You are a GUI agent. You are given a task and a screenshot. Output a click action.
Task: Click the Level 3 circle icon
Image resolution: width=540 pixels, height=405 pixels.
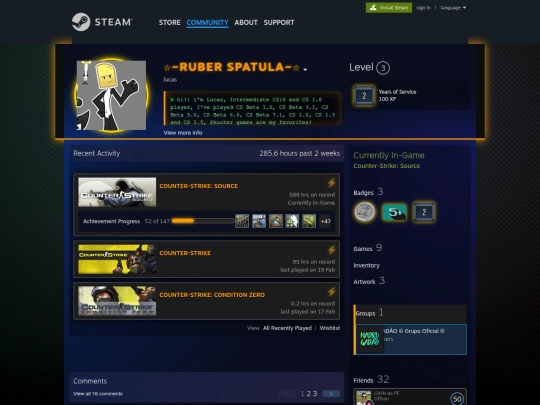coord(383,68)
